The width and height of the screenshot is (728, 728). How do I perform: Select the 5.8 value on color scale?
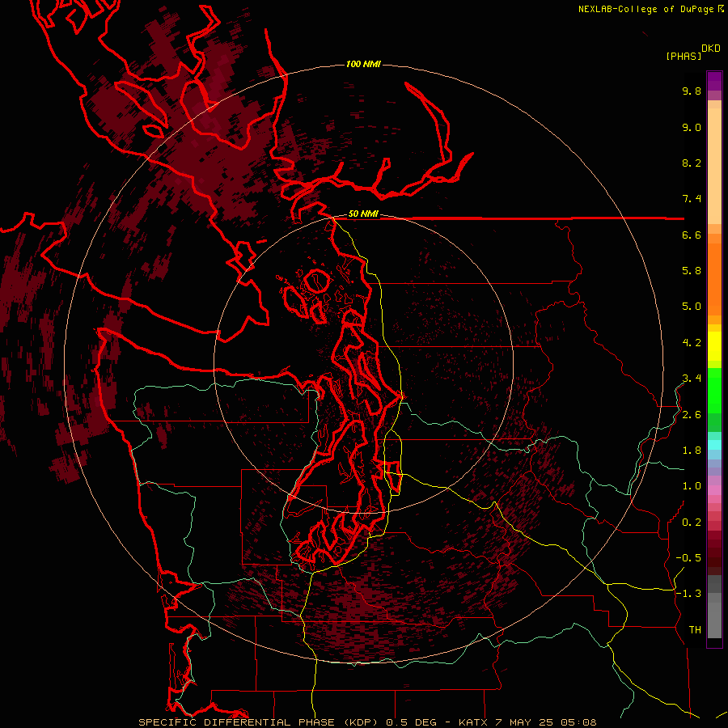[x=692, y=271]
